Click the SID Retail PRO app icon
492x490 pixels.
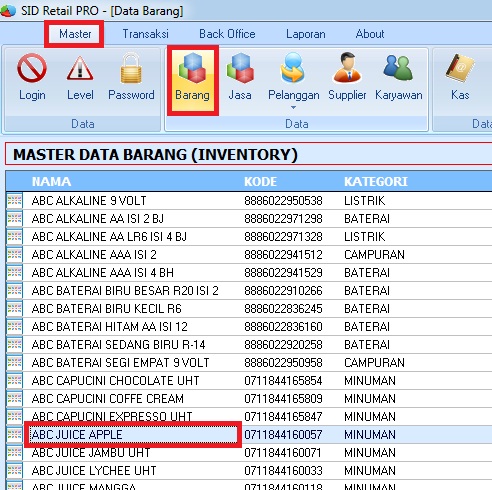click(8, 11)
